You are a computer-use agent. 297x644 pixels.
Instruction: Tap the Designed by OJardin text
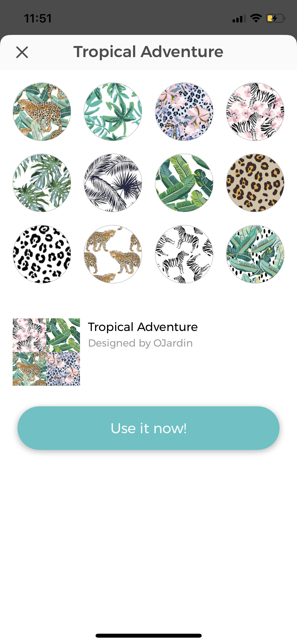click(140, 343)
